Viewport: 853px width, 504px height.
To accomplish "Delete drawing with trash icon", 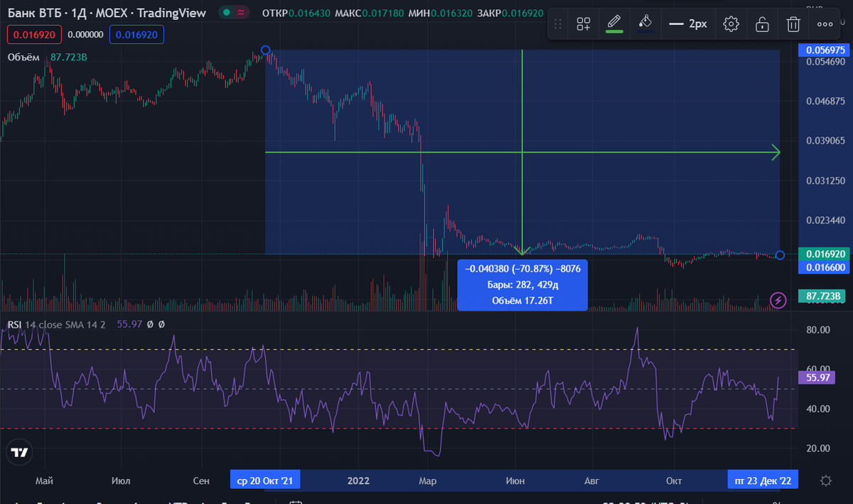I will pos(793,23).
